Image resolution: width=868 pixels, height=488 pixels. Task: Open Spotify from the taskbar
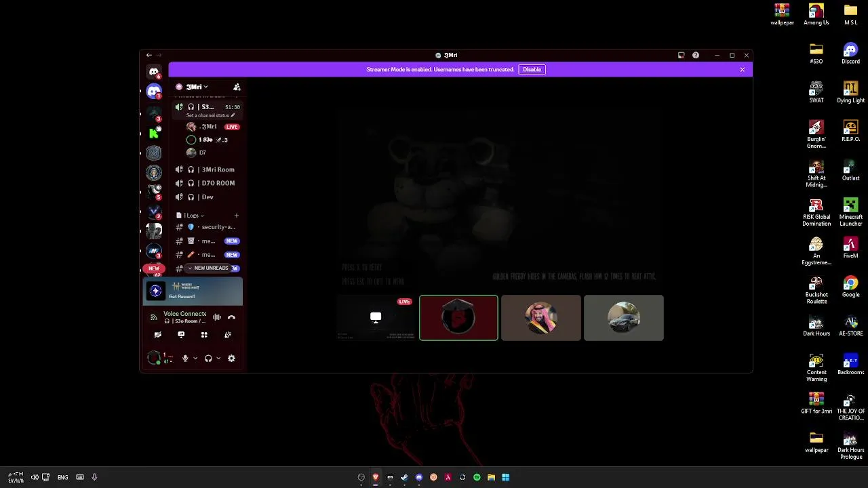click(x=477, y=477)
